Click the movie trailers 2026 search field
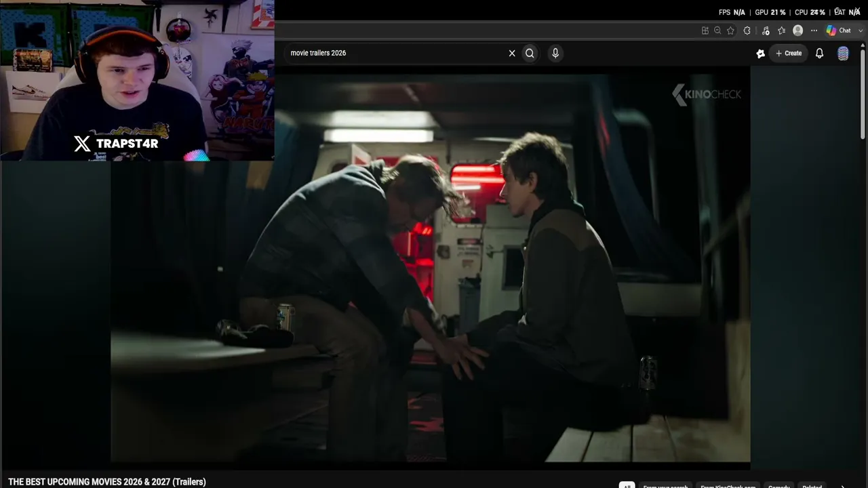The height and width of the screenshot is (488, 868). [397, 53]
